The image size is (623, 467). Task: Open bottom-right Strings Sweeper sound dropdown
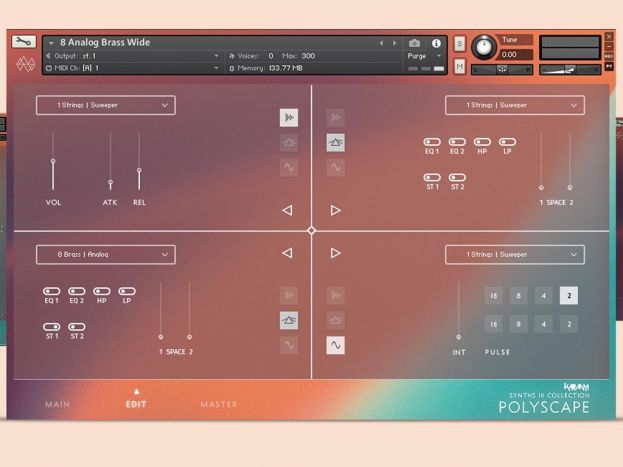pos(515,254)
